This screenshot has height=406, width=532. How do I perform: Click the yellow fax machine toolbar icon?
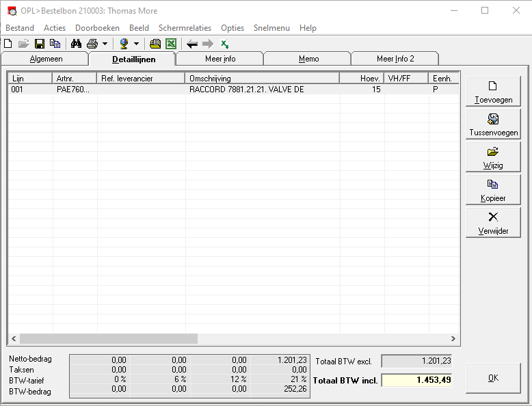click(x=155, y=44)
